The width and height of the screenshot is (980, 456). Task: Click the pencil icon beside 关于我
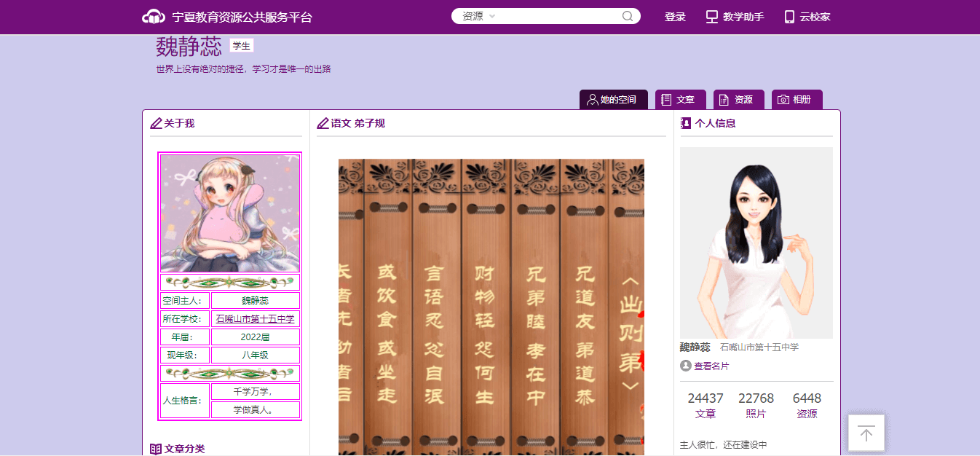[156, 124]
